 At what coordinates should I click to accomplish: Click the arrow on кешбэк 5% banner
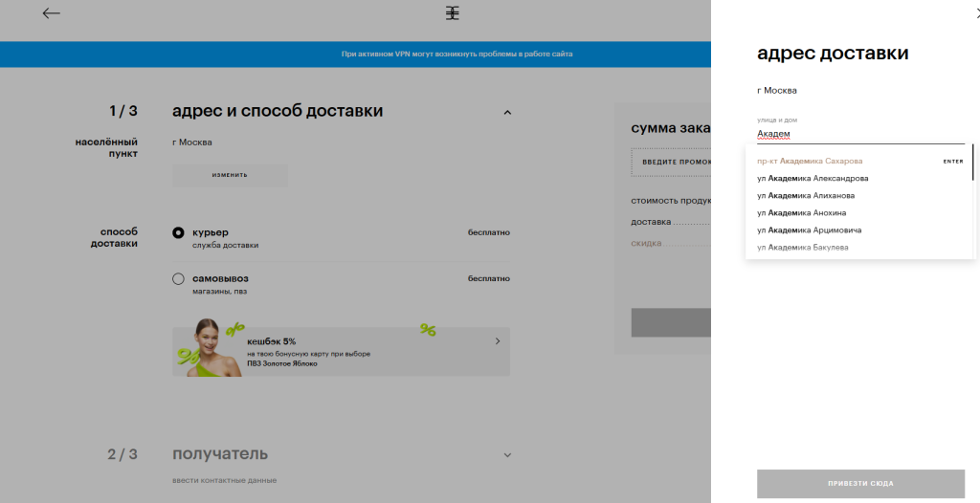click(497, 340)
